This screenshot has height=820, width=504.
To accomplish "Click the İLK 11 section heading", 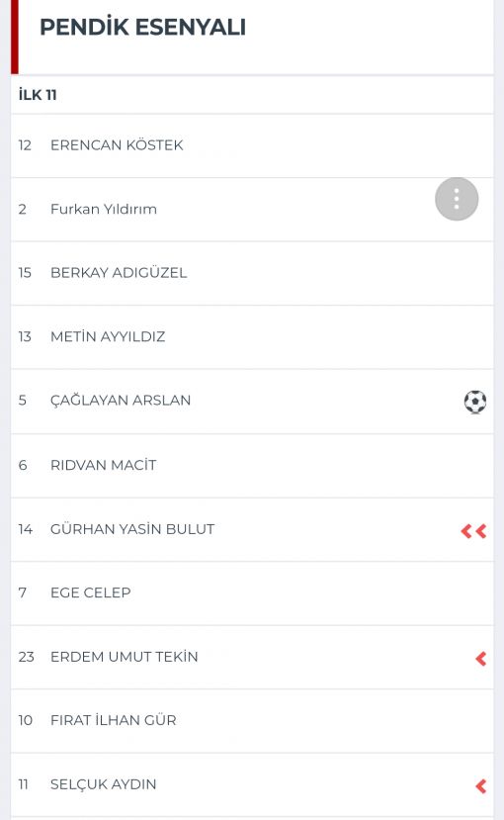I will click(x=38, y=95).
